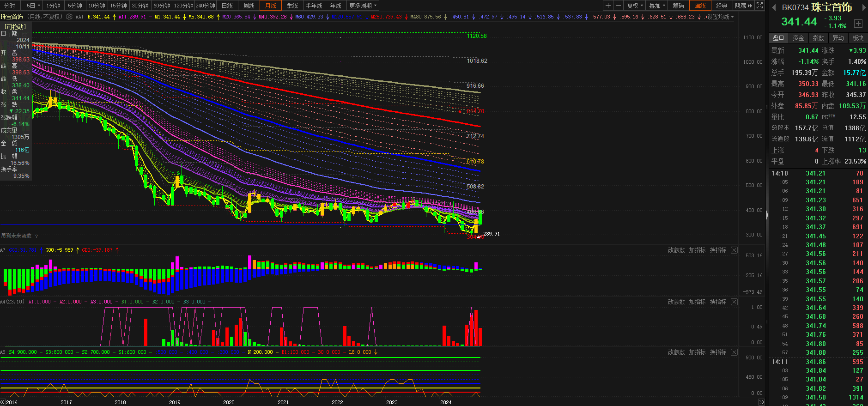The width and height of the screenshot is (868, 406).
Task: Open the 叠加 overlay dropdown
Action: point(657,6)
